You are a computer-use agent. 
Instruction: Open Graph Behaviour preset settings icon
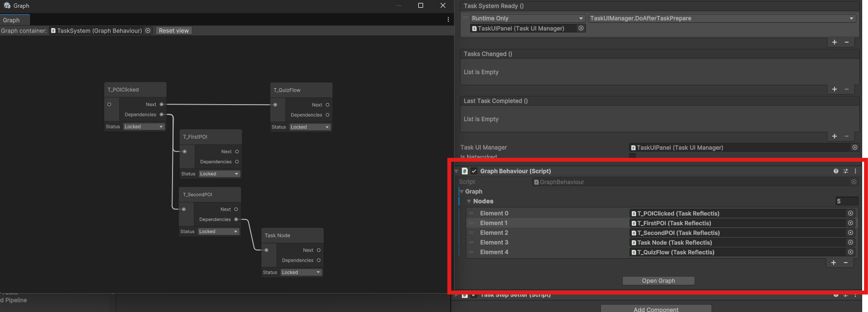[846, 171]
